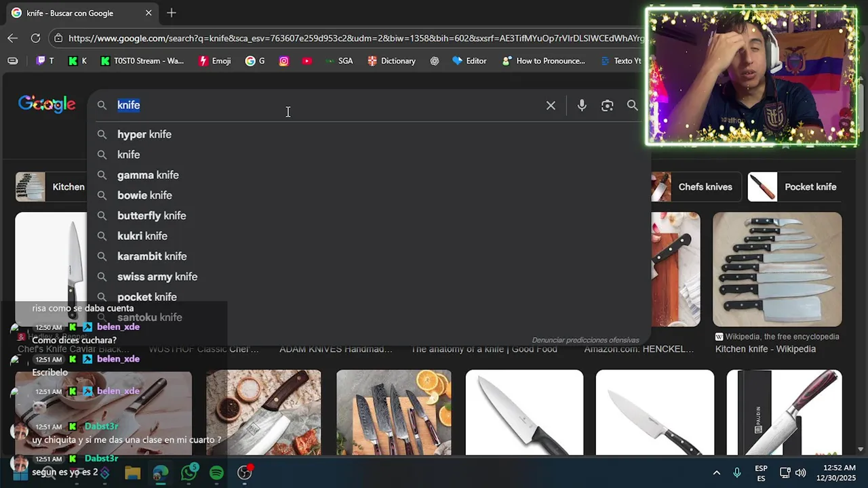
Task: Open WhatsApp from the taskbar
Action: [x=189, y=472]
